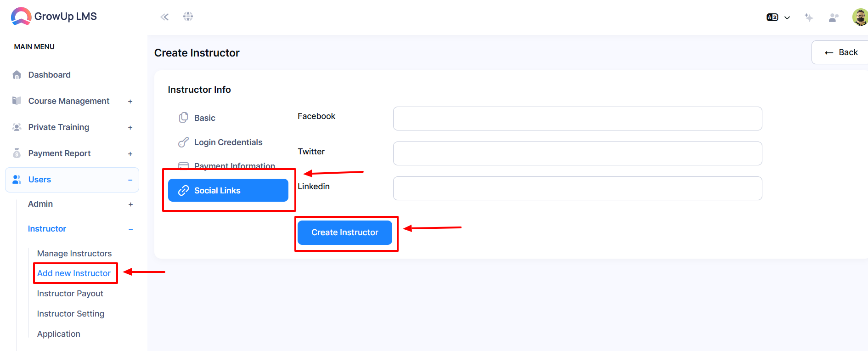Click the Dashboard home icon
868x351 pixels.
[17, 75]
